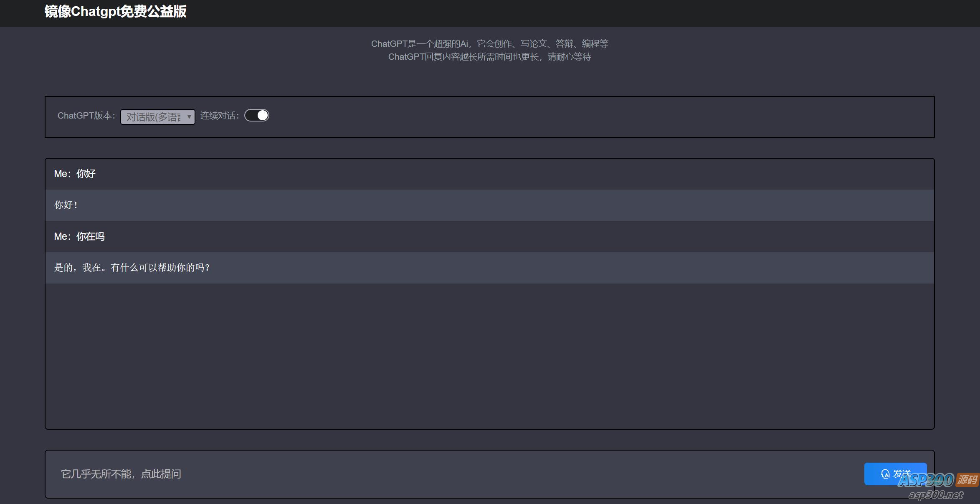Viewport: 980px width, 504px height.
Task: Open the ChatGPT版本 dropdown
Action: [154, 117]
